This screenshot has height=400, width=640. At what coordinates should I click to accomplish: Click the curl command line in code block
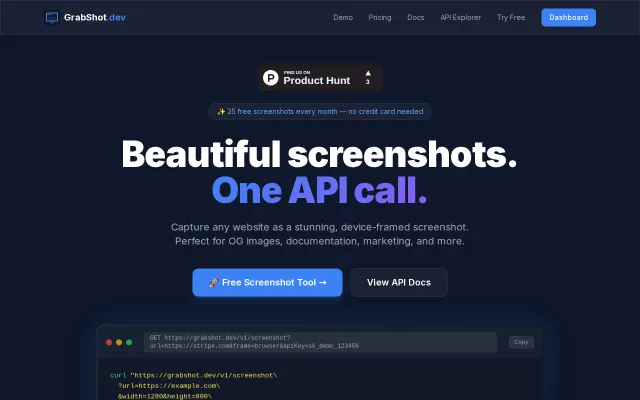(193, 376)
